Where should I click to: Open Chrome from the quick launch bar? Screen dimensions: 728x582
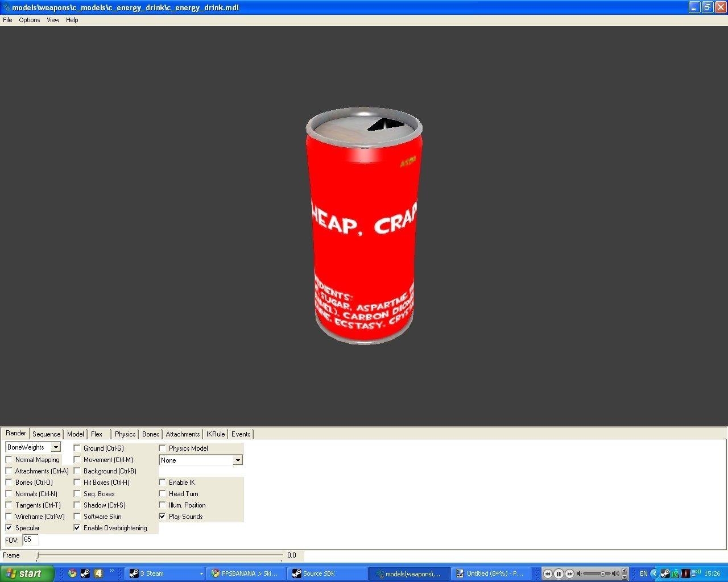[x=72, y=573]
